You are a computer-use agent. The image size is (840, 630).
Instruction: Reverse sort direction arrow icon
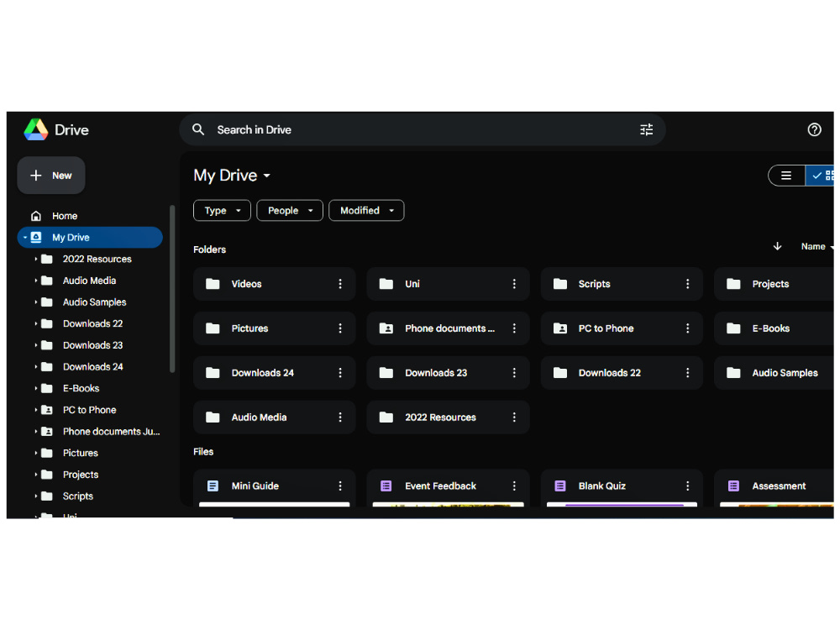point(777,246)
